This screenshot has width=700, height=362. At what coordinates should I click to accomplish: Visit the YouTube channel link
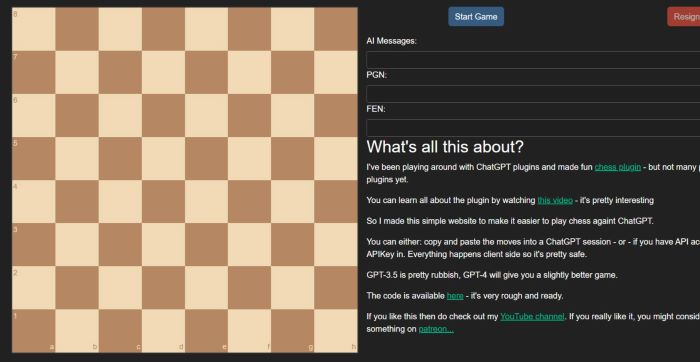click(532, 316)
